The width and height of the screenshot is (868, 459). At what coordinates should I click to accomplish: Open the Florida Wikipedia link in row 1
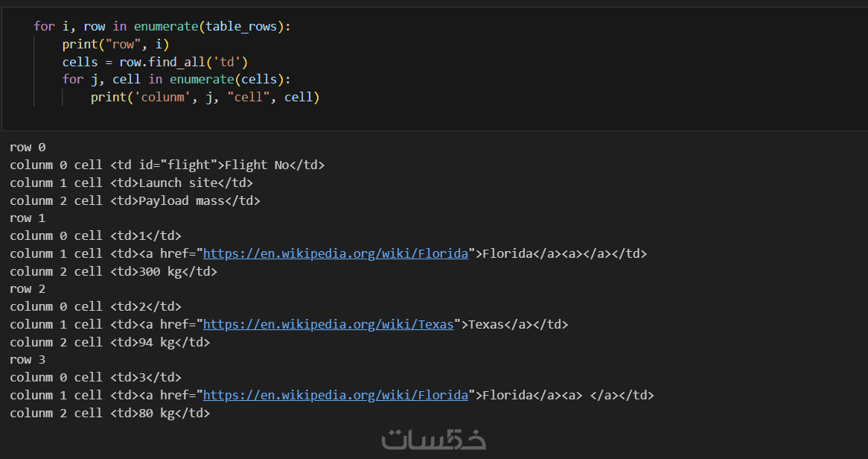click(x=335, y=253)
